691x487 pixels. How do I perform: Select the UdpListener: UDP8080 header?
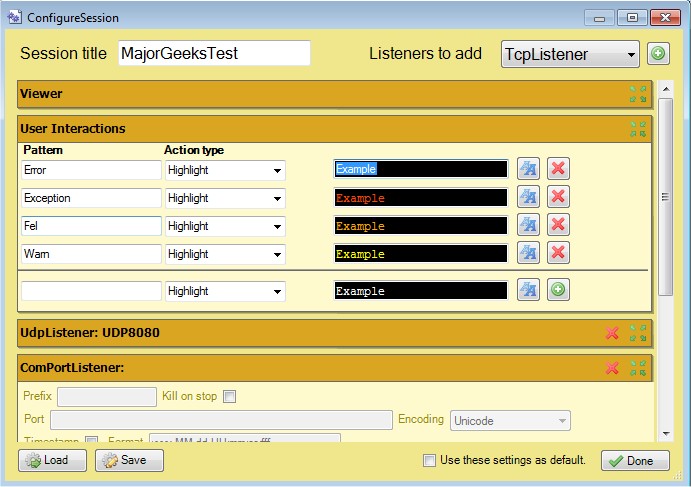tap(334, 333)
